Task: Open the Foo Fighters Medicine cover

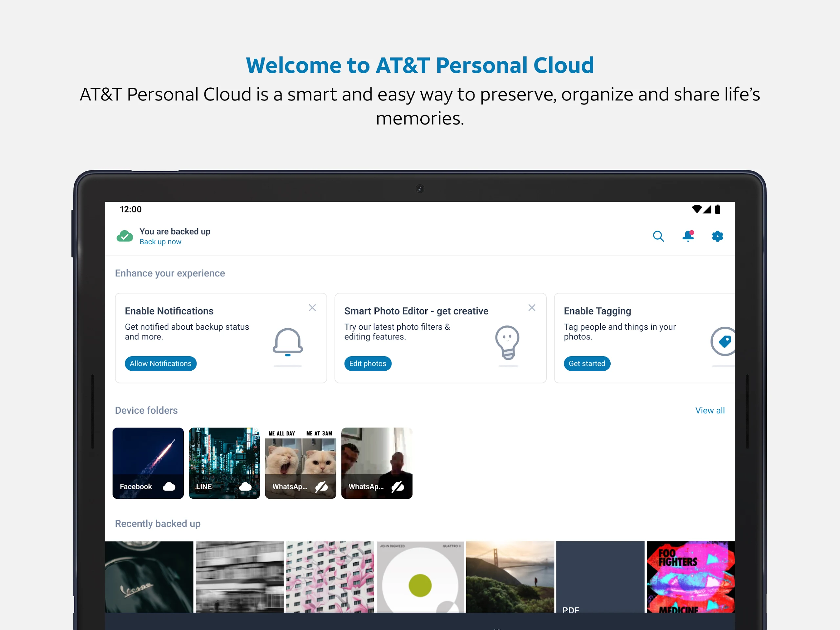Action: click(691, 577)
